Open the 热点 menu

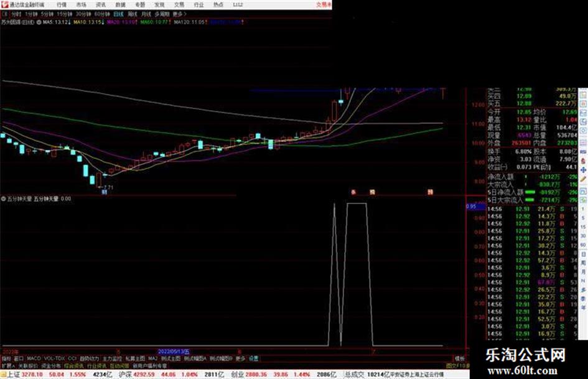tap(218, 5)
